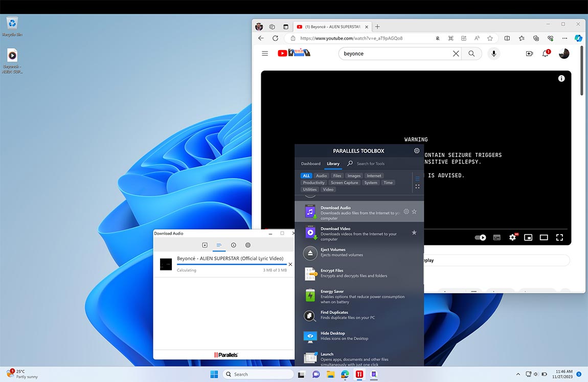Open YouTube notifications bell
The width and height of the screenshot is (588, 382).
[x=546, y=53]
